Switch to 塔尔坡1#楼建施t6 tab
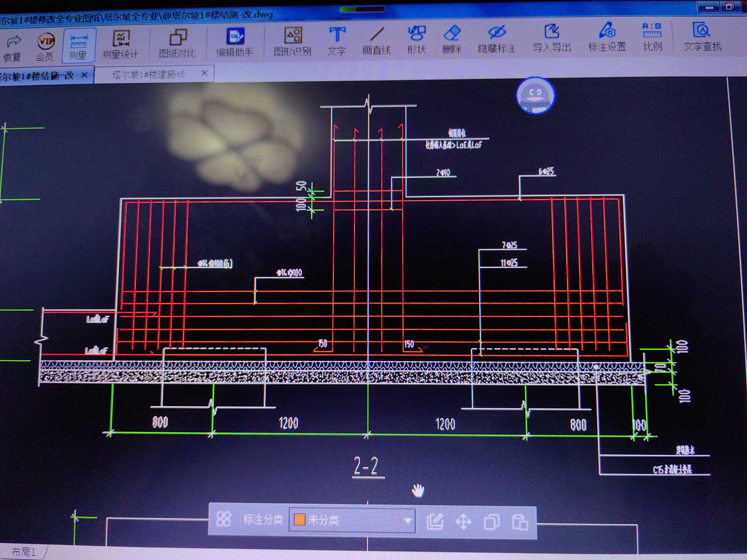This screenshot has height=560, width=747. click(x=148, y=74)
